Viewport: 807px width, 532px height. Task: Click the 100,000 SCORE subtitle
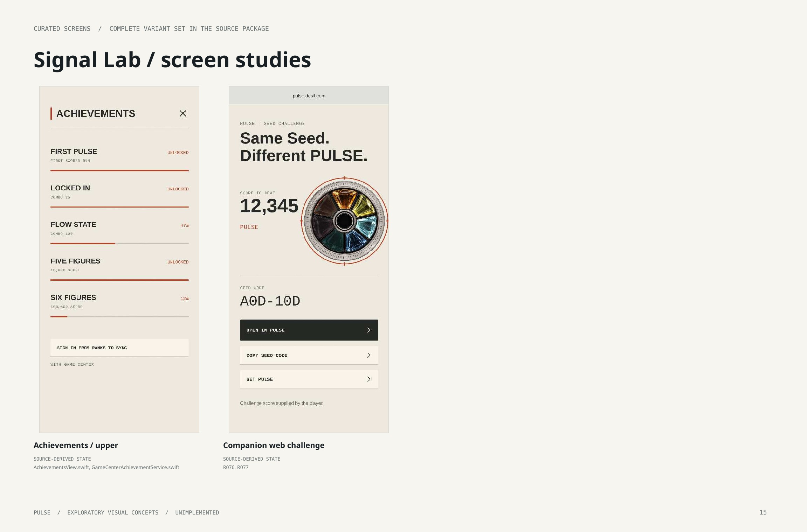coord(67,307)
